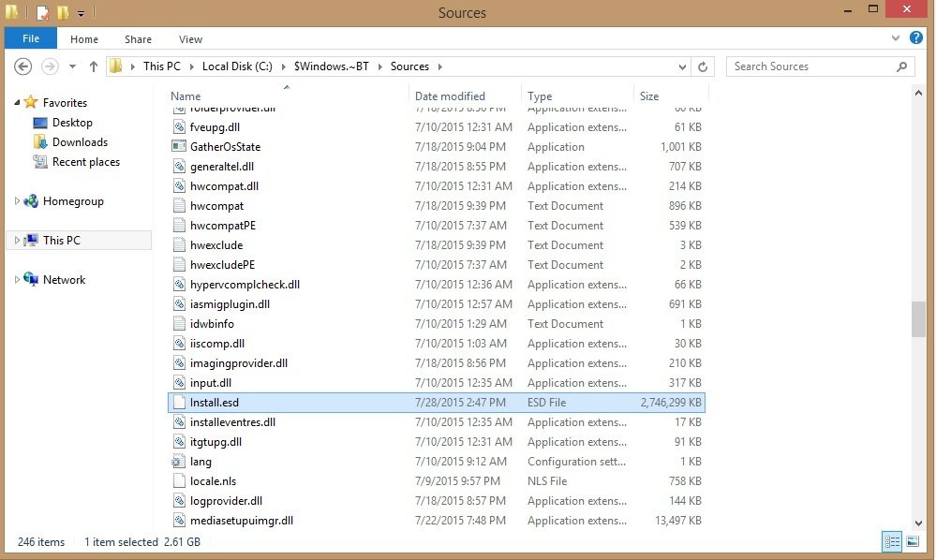The image size is (936, 560).
Task: Open Help question mark icon
Action: tap(916, 39)
